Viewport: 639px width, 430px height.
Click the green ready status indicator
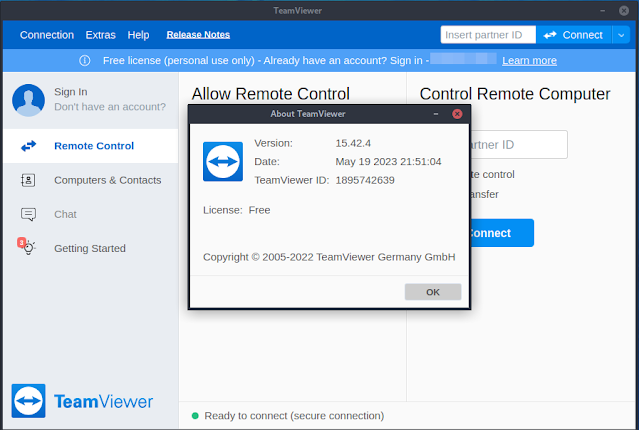(195, 416)
